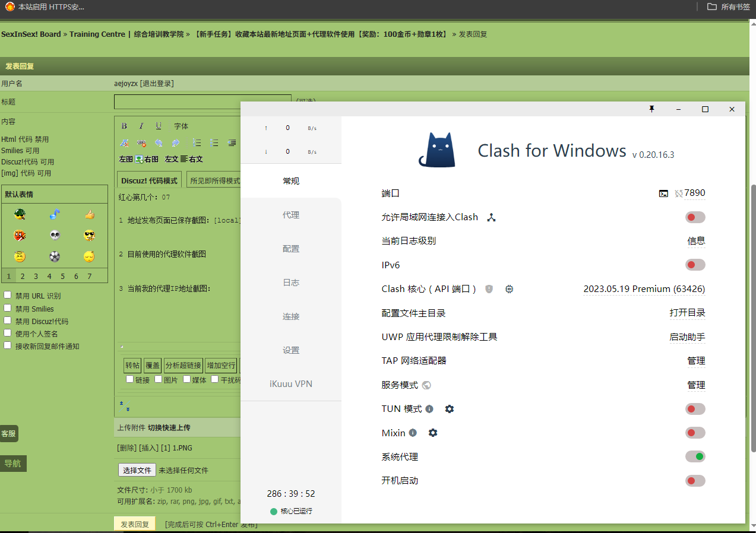The width and height of the screenshot is (756, 533).
Task: Toggle the IPv6 switch
Action: click(695, 265)
